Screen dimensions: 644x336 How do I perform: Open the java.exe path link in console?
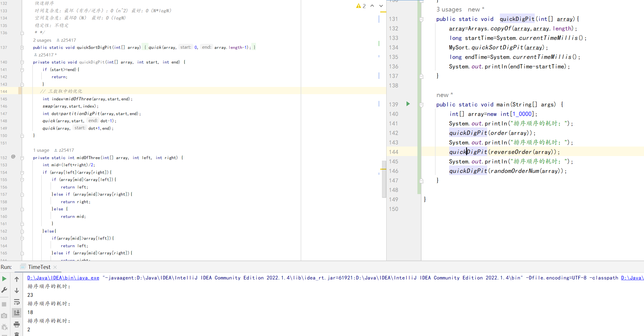[63, 278]
